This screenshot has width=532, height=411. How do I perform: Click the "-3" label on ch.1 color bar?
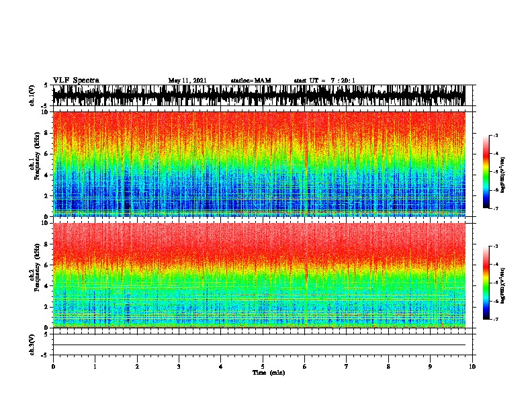tap(495, 135)
